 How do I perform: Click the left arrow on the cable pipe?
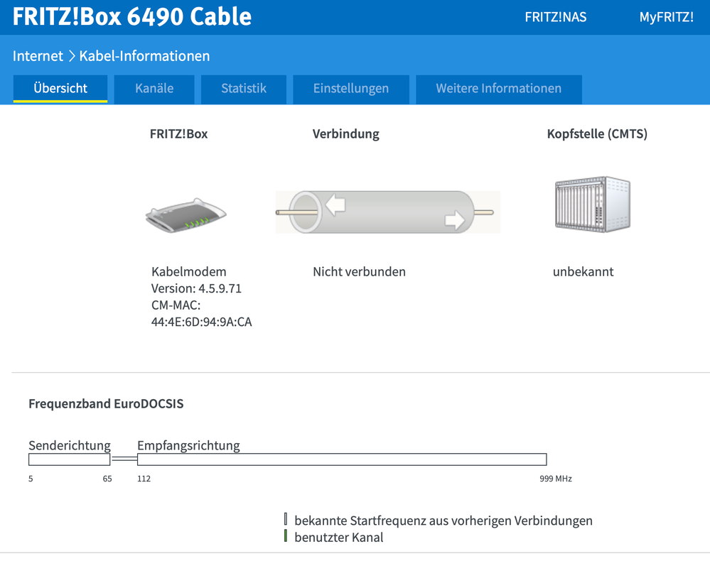(335, 204)
